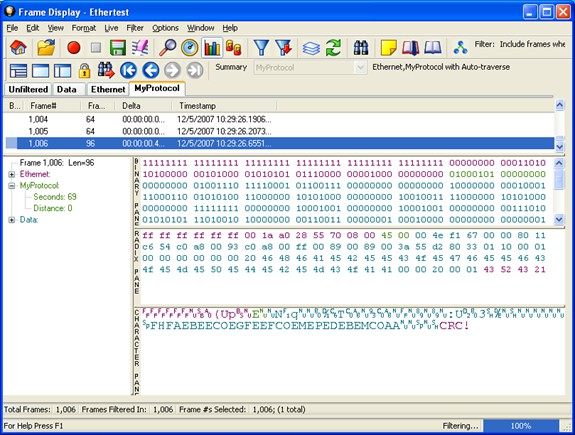Save capture with green floppy disk icon
The height and width of the screenshot is (435, 575).
tap(118, 48)
